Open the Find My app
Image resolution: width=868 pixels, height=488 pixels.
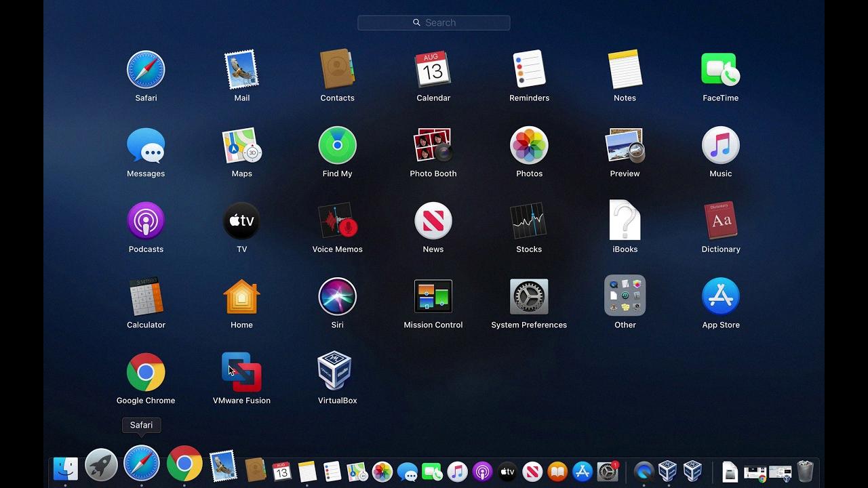[337, 145]
